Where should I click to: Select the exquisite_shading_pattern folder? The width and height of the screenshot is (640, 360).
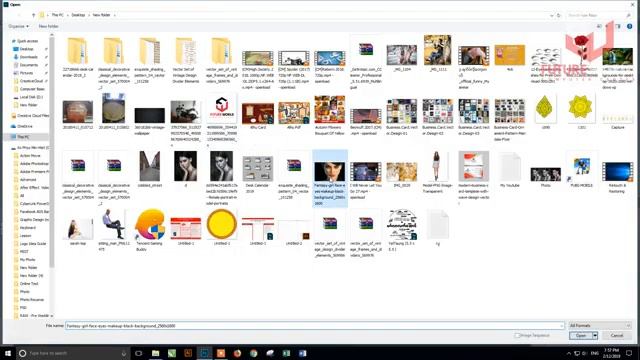(149, 60)
